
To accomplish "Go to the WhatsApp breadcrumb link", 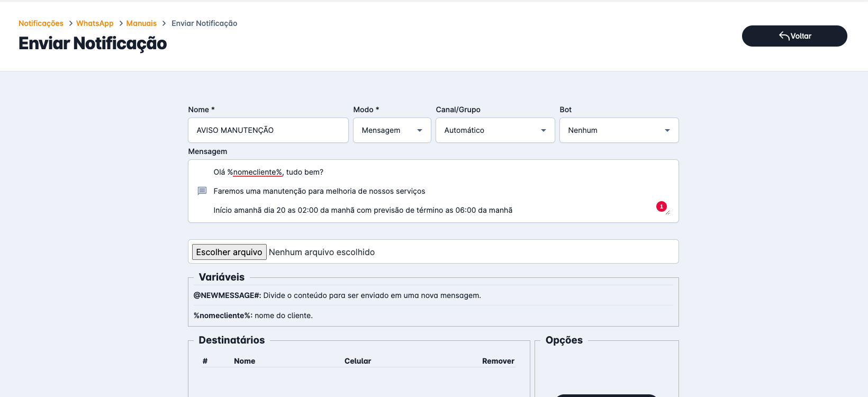I will [95, 23].
